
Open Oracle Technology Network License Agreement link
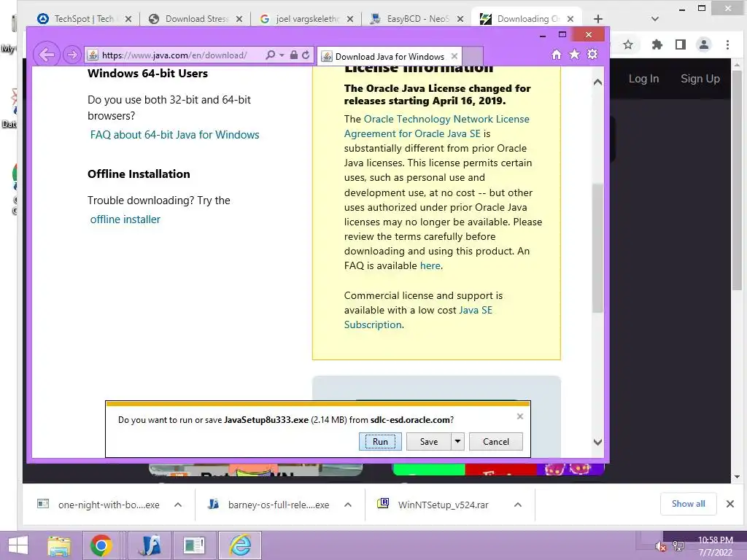436,126
